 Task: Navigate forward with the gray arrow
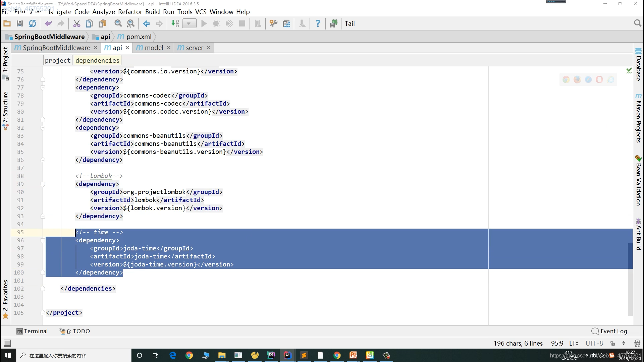pyautogui.click(x=159, y=23)
